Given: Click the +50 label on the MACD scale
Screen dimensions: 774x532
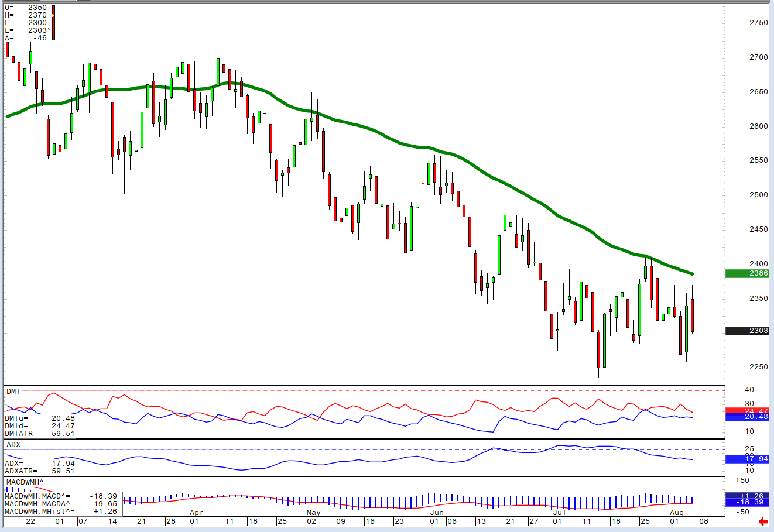Looking at the screenshot, I should [742, 480].
